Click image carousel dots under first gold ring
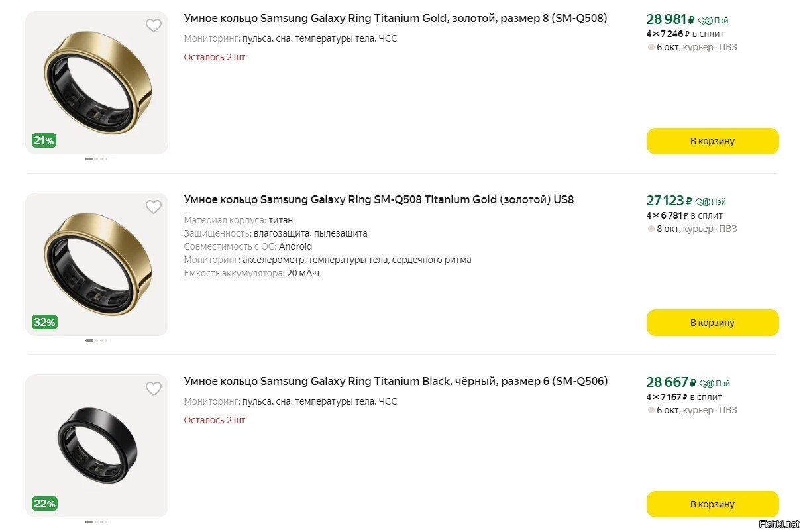This screenshot has height=532, width=803. pos(96,159)
